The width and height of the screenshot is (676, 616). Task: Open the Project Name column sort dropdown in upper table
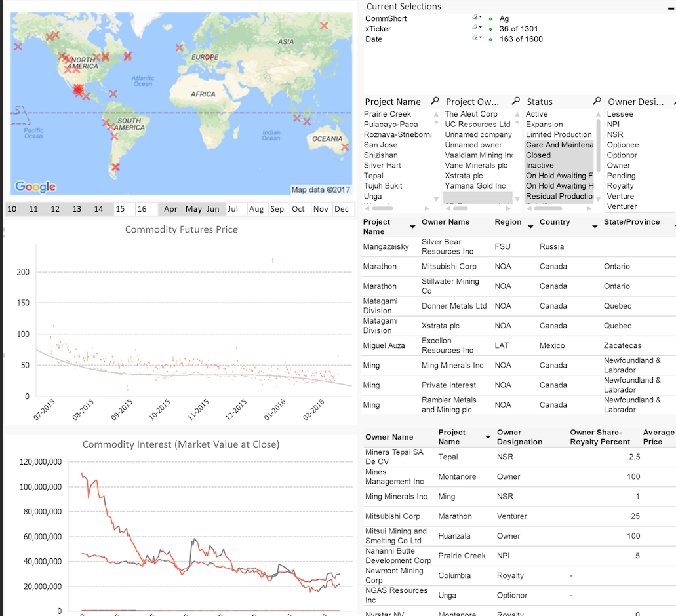click(412, 227)
